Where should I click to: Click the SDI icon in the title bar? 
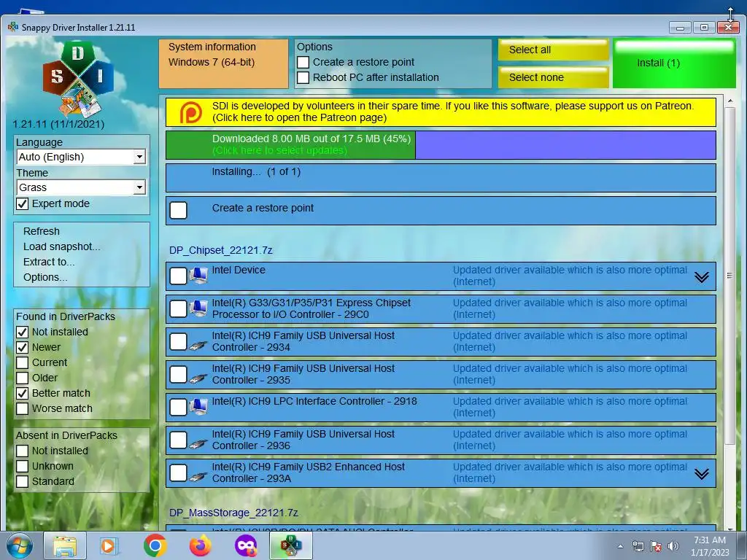13,27
